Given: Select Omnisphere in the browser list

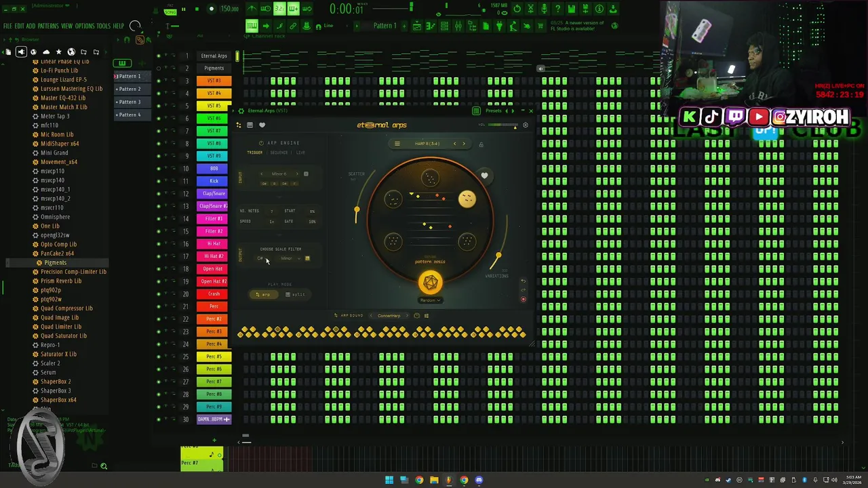Looking at the screenshot, I should tap(55, 217).
